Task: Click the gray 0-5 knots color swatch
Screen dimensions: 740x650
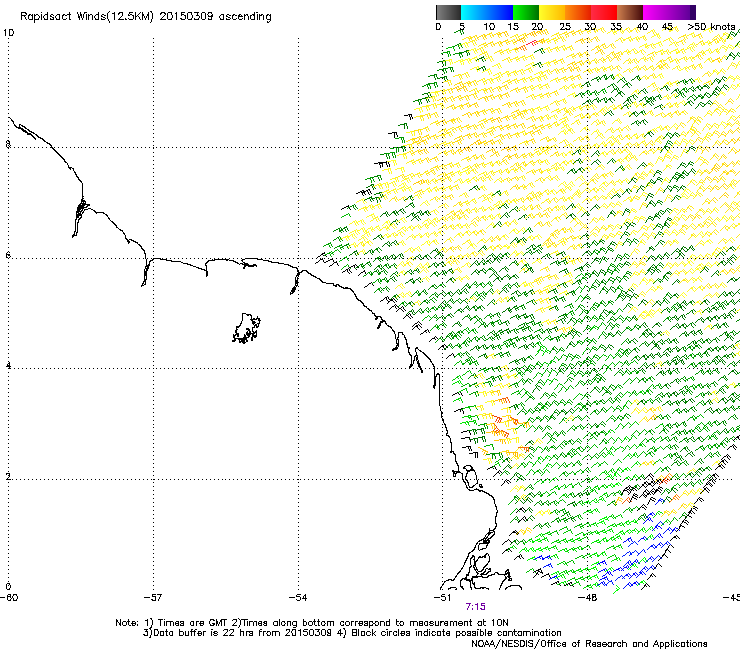Action: [448, 12]
